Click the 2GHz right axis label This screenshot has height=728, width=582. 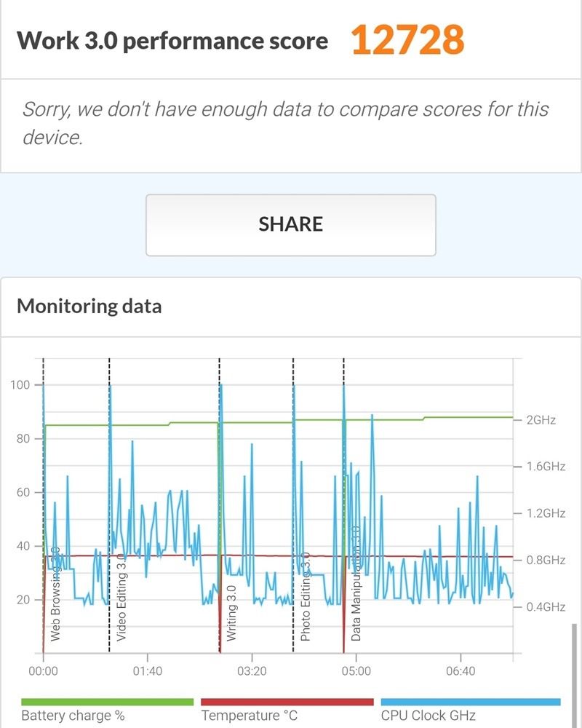tap(541, 420)
